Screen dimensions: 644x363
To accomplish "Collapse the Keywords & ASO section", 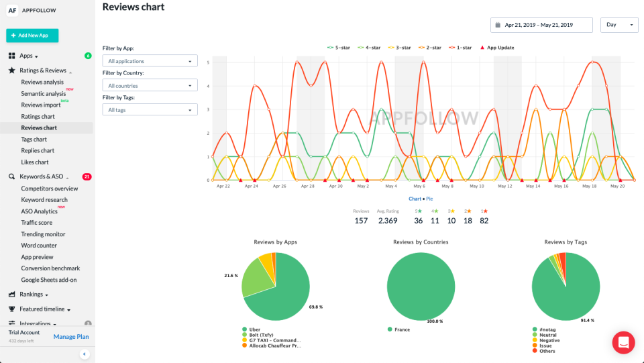I will [44, 176].
